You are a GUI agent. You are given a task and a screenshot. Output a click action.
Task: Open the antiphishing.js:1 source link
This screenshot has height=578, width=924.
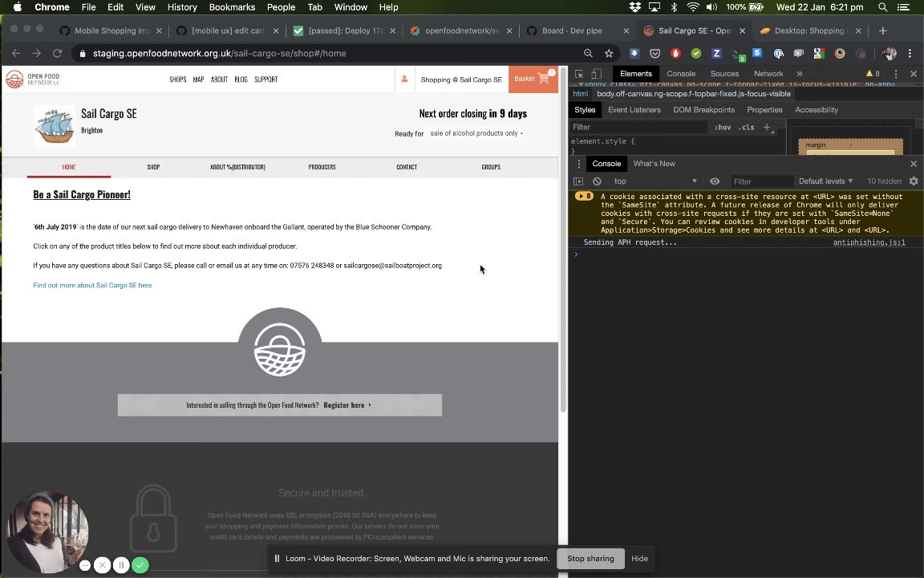869,242
